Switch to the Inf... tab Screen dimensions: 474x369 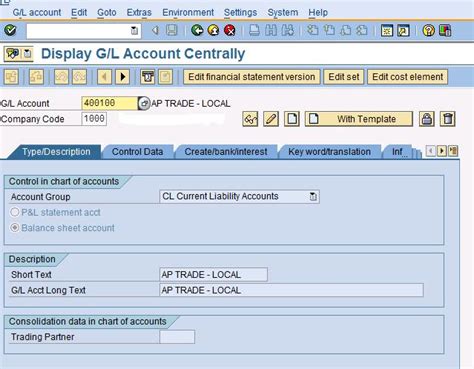(x=397, y=152)
